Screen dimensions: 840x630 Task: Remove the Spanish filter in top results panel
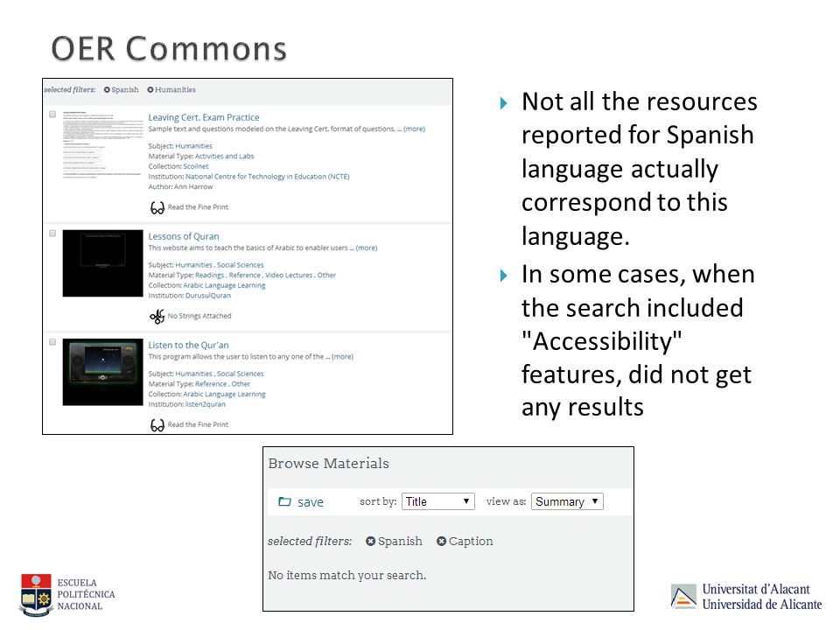tap(107, 90)
